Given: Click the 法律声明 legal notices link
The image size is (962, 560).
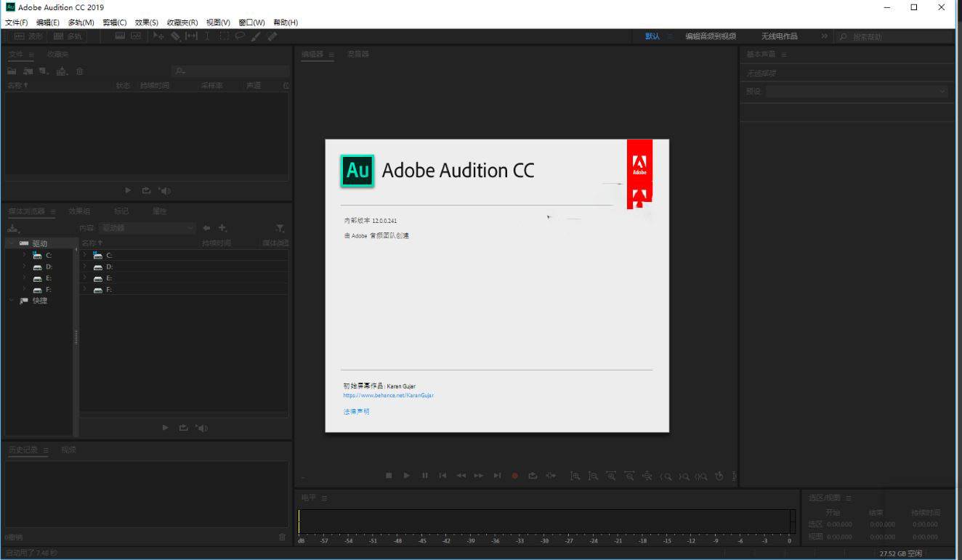Looking at the screenshot, I should pos(356,412).
